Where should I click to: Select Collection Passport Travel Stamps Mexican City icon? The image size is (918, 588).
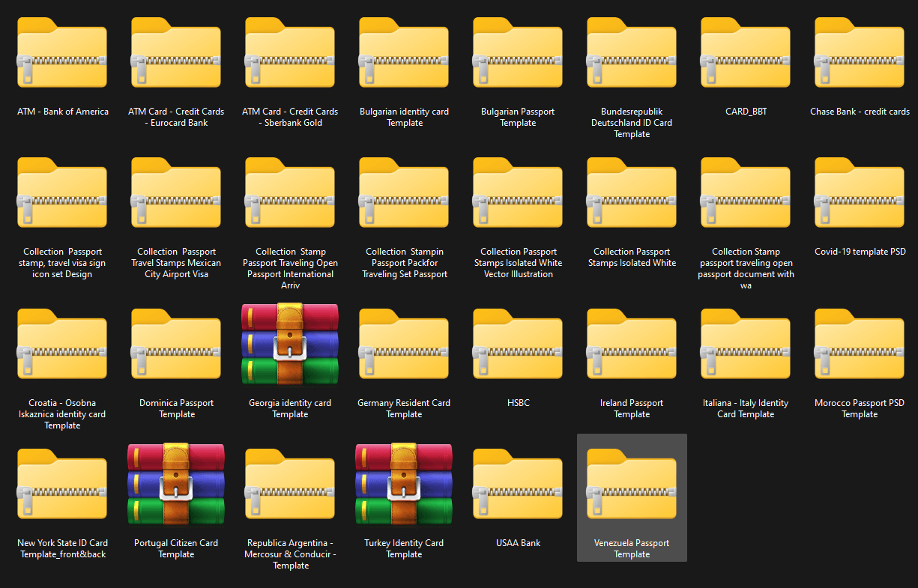coord(176,193)
